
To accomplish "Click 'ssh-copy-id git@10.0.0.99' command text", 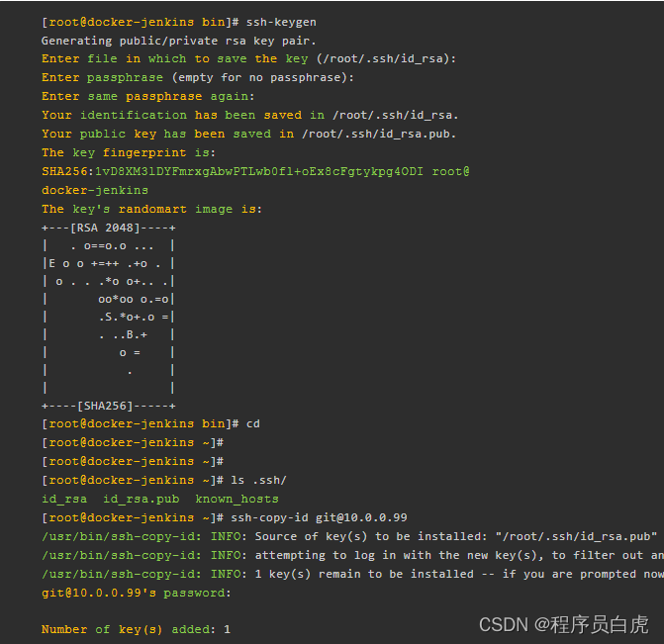I will pyautogui.click(x=319, y=517).
